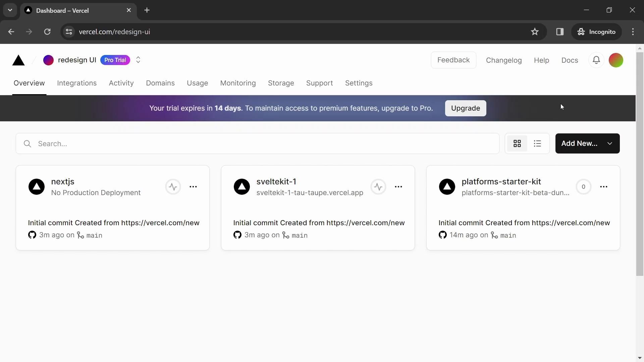Screen dimensions: 644x362
Task: Switch to list view layout
Action: 537,143
